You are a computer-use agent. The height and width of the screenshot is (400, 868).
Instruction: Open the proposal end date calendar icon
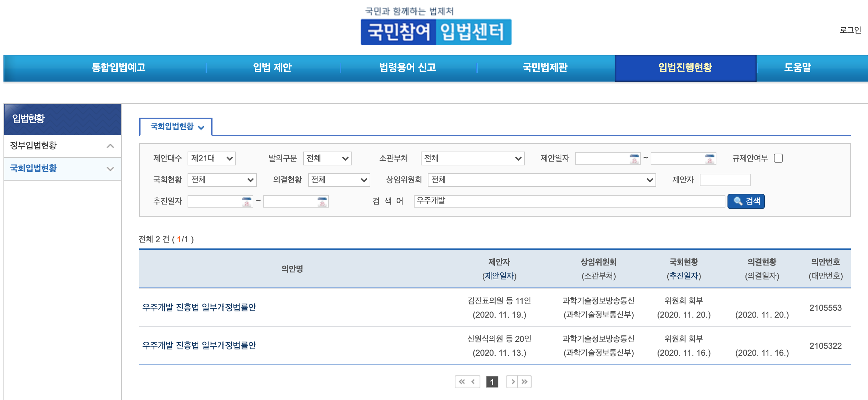(x=709, y=159)
